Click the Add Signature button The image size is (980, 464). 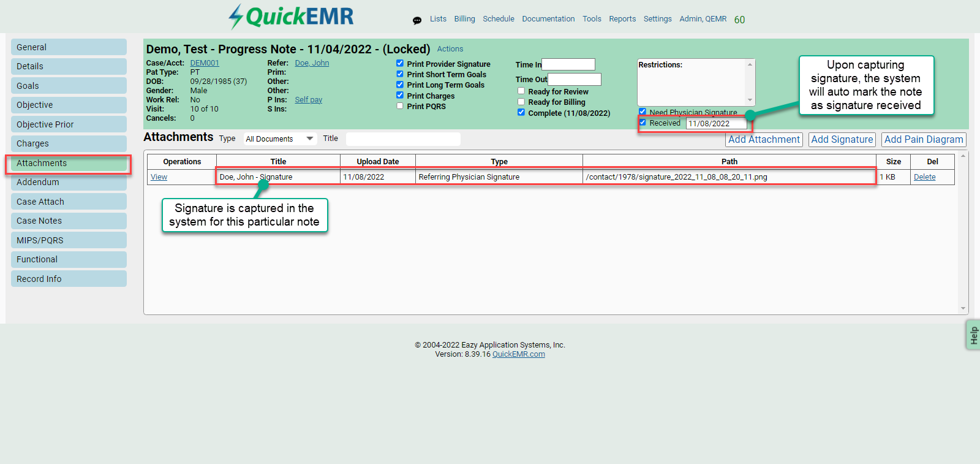tap(842, 140)
